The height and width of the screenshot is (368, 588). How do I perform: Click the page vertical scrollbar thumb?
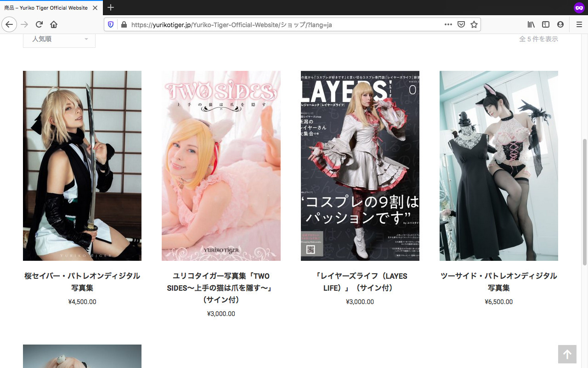coord(585,201)
